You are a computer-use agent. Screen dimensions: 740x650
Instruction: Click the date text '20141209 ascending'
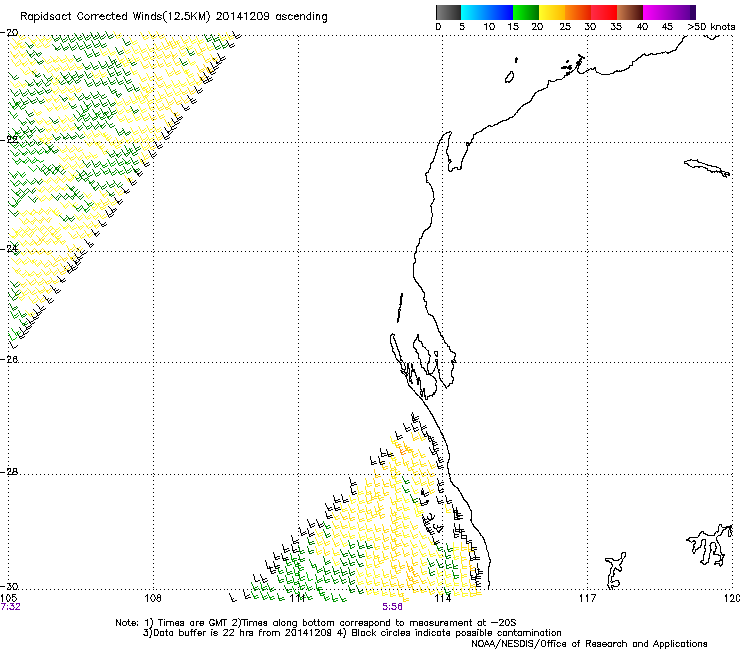pyautogui.click(x=271, y=17)
